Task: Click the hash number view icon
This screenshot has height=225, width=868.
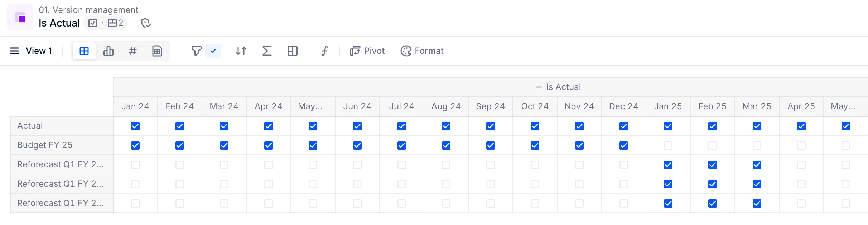Action: (x=132, y=51)
